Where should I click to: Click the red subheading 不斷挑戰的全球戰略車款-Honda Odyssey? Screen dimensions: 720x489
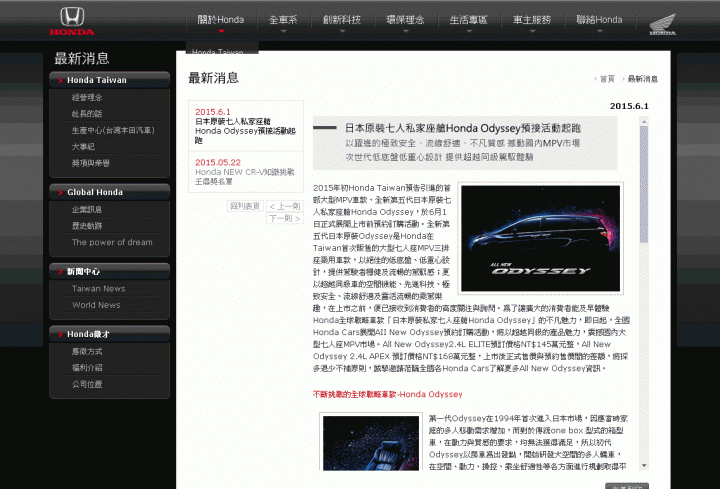click(x=388, y=394)
